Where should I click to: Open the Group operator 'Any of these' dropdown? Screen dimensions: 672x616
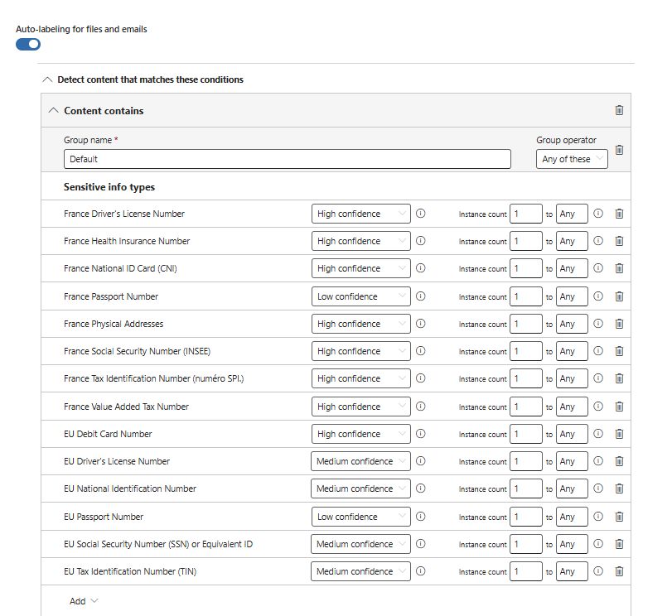(572, 159)
